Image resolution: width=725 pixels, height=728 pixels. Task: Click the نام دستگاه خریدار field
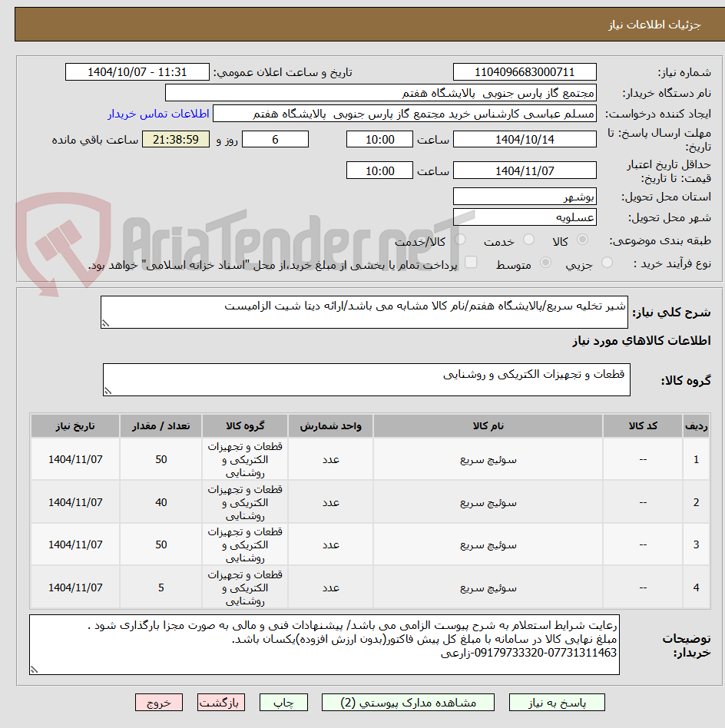tap(381, 93)
